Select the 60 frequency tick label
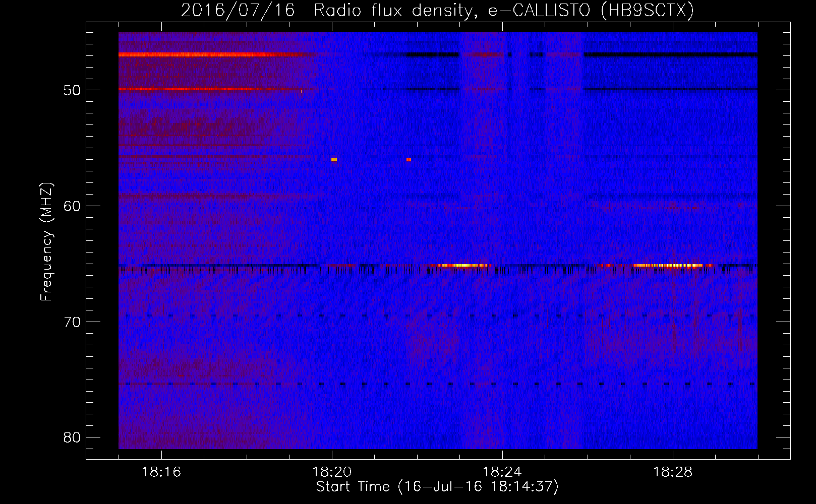 point(72,206)
